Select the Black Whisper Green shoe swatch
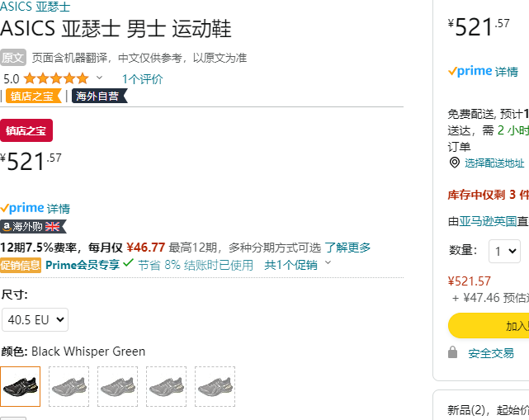 21,386
